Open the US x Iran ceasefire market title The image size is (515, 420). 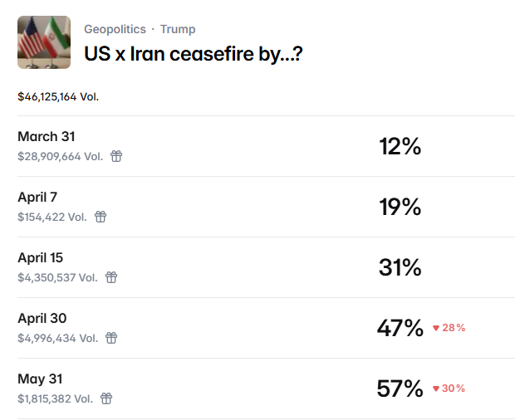(192, 54)
